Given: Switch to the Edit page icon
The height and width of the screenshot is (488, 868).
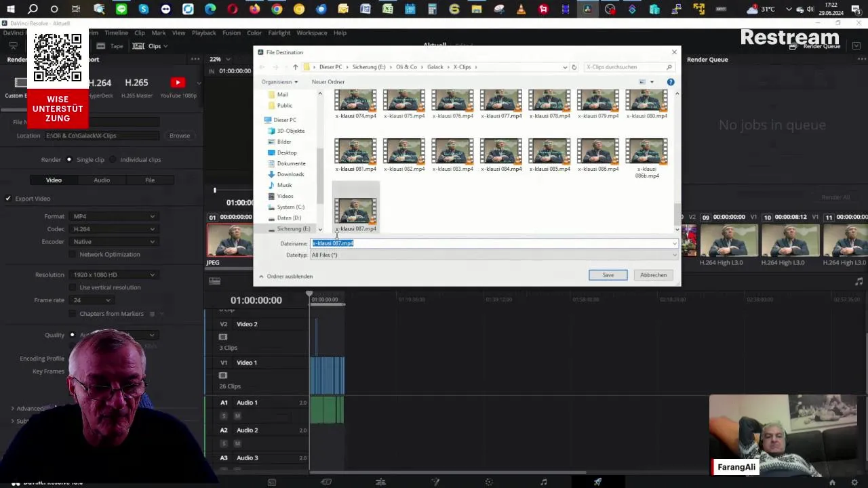Looking at the screenshot, I should 380,483.
